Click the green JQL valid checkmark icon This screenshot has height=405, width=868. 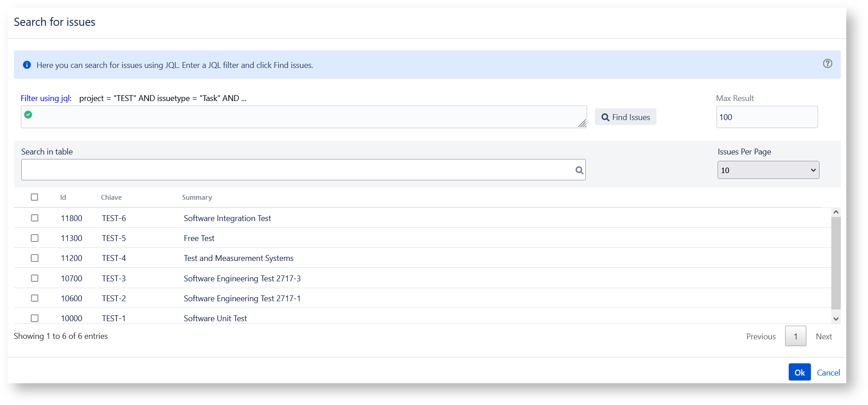click(28, 115)
